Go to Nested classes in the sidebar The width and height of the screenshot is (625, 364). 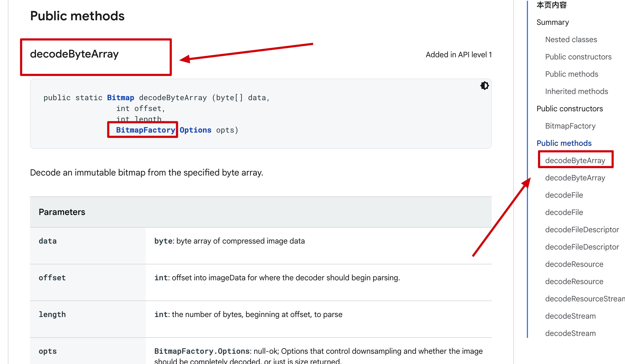pyautogui.click(x=571, y=39)
